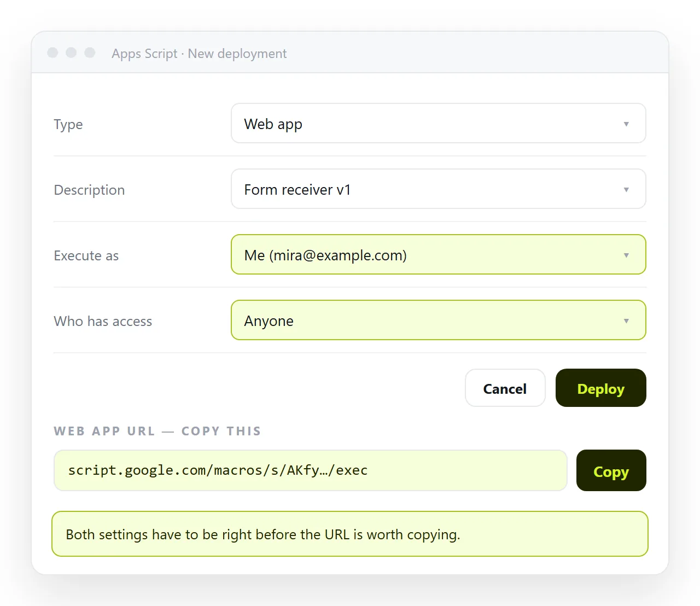Screen dimensions: 700x606
Task: Click the Execute as label
Action: (86, 255)
